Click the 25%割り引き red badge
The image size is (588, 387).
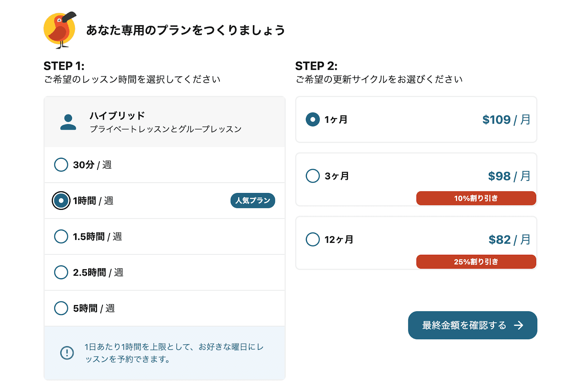pos(476,262)
